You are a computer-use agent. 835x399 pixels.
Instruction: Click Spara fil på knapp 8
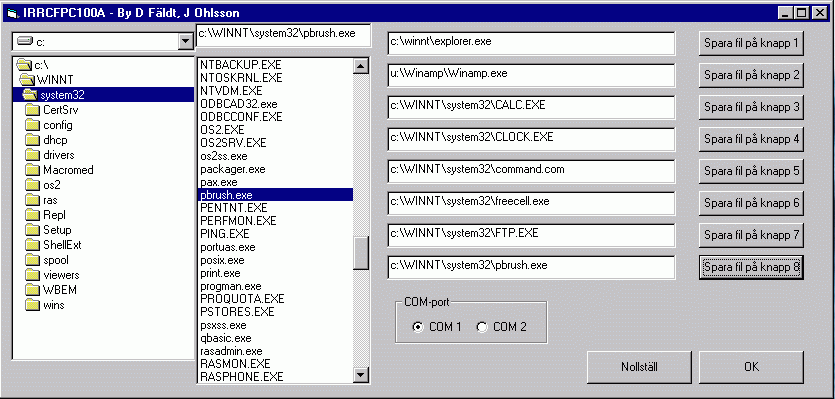pos(751,267)
